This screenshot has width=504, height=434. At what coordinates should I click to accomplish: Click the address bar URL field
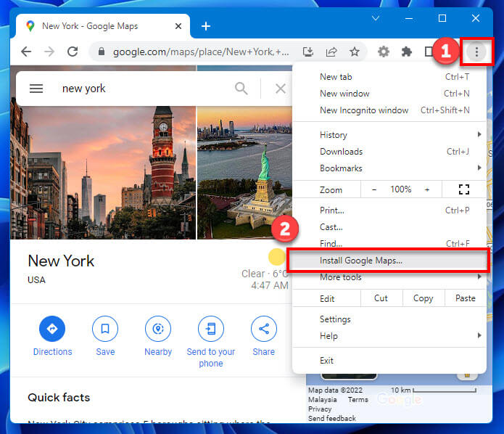pos(201,52)
